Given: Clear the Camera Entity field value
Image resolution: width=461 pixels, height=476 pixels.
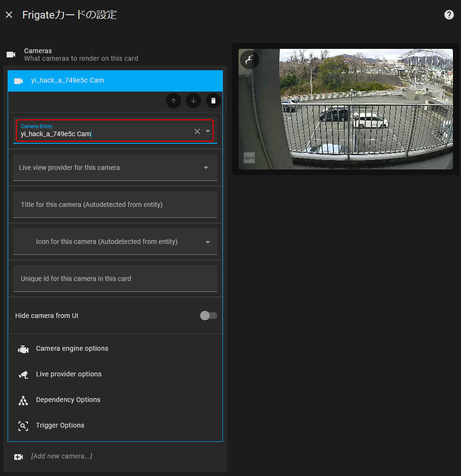Looking at the screenshot, I should [x=197, y=131].
